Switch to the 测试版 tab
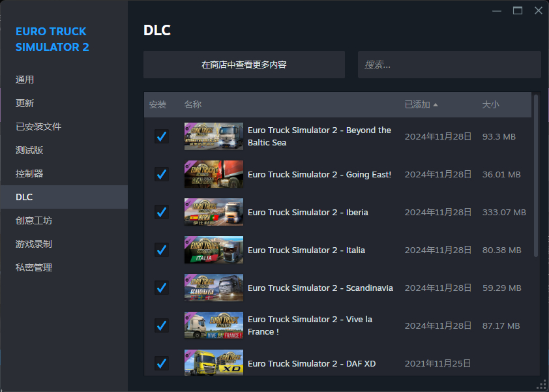The image size is (549, 392). 64,150
